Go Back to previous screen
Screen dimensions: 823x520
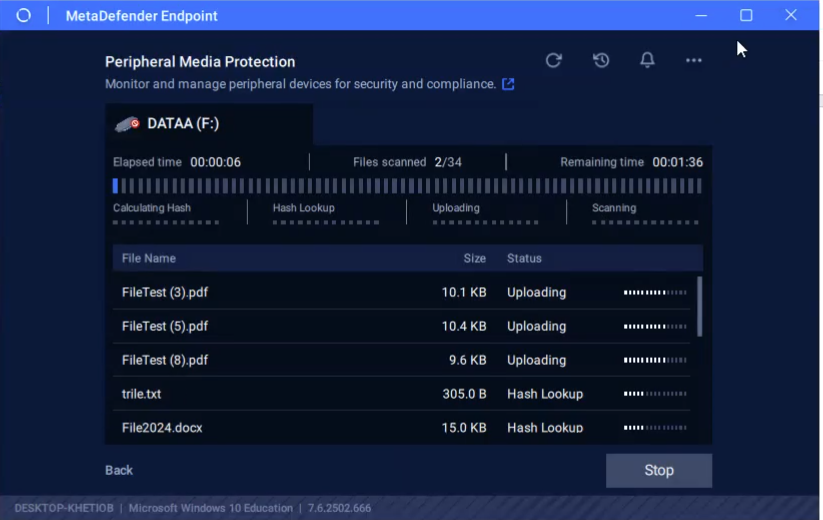(119, 470)
